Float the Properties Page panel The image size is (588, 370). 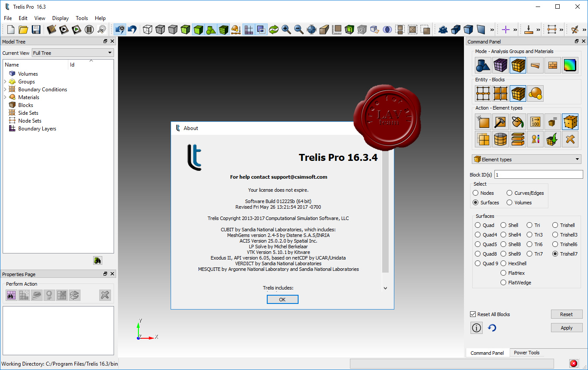105,274
